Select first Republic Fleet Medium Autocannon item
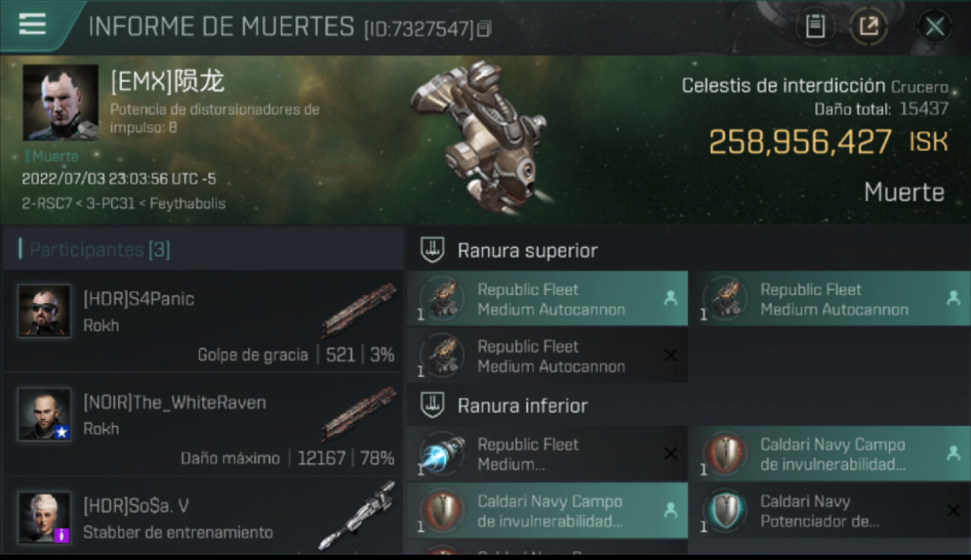Image resolution: width=971 pixels, height=560 pixels. click(547, 299)
